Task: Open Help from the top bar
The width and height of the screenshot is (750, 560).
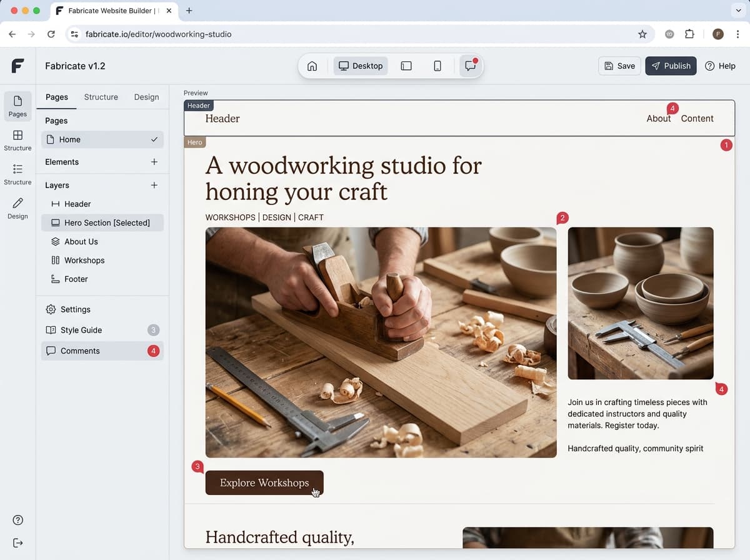Action: pyautogui.click(x=720, y=66)
